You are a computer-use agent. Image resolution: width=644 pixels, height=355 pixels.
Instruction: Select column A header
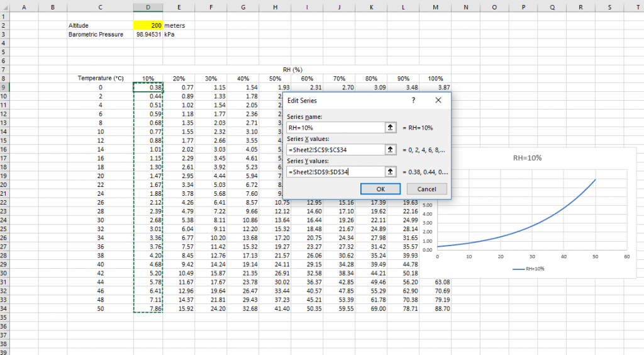(24, 7)
